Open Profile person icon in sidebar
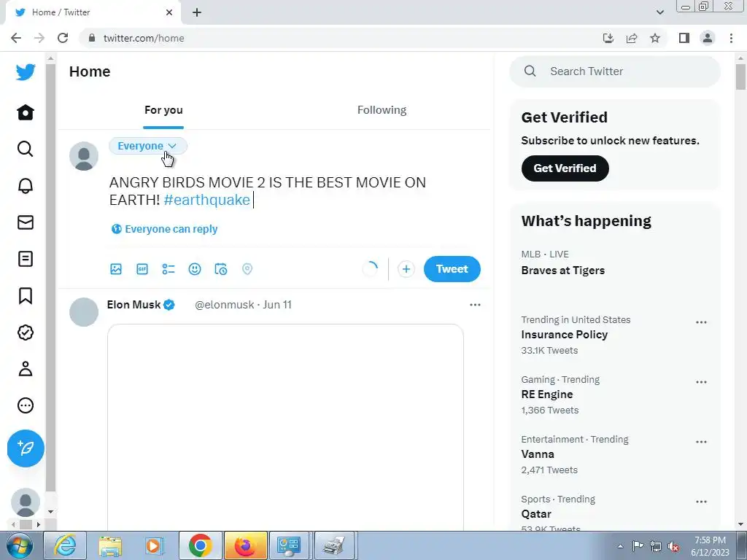Image resolution: width=747 pixels, height=560 pixels. pyautogui.click(x=26, y=369)
